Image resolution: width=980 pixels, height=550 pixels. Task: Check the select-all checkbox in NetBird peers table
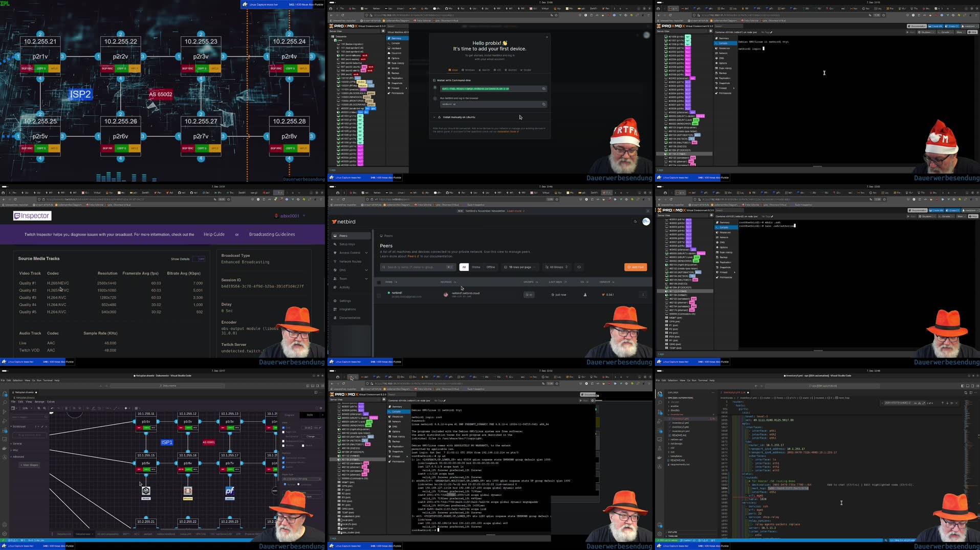pyautogui.click(x=379, y=282)
